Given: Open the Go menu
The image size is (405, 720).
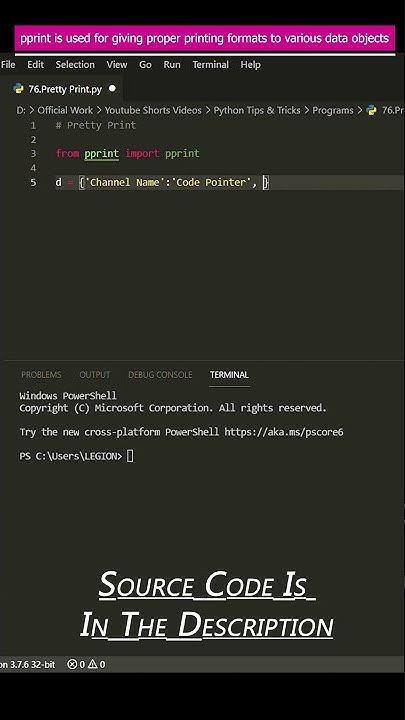Looking at the screenshot, I should (145, 65).
